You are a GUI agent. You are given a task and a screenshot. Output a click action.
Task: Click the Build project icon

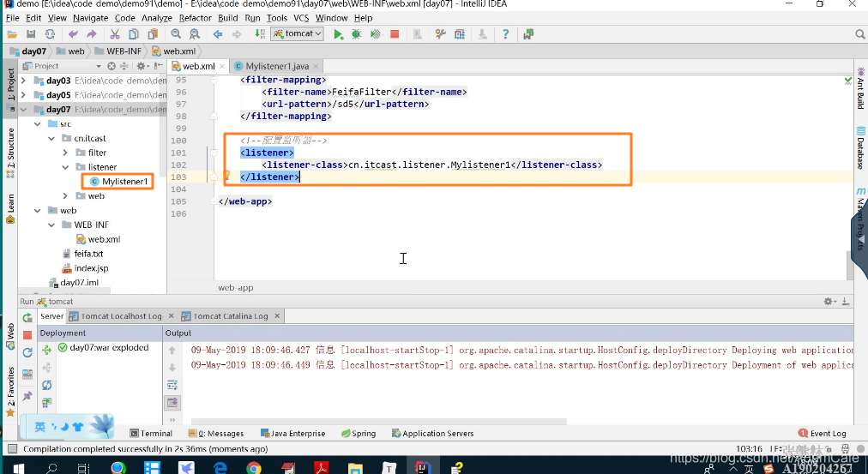coord(260,34)
